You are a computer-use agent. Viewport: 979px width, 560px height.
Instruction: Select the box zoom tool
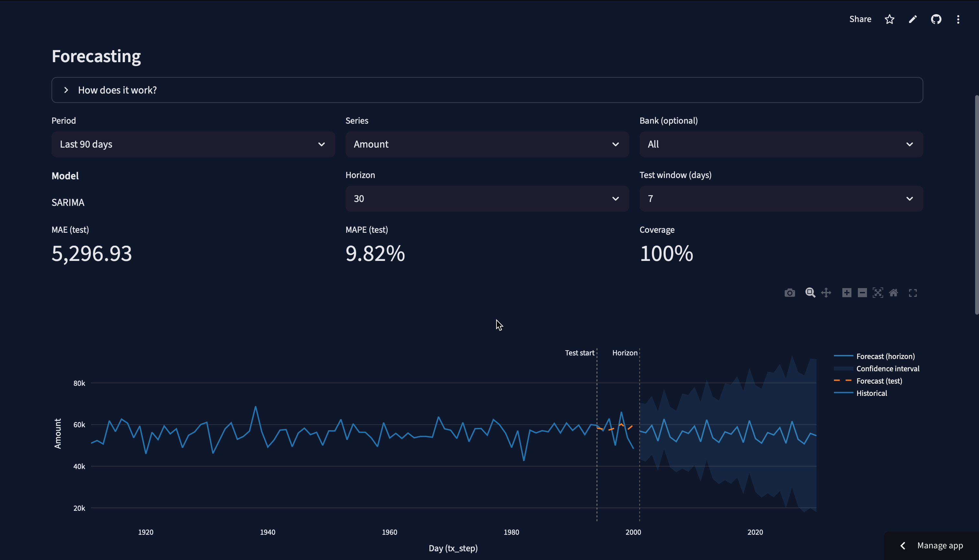click(810, 293)
